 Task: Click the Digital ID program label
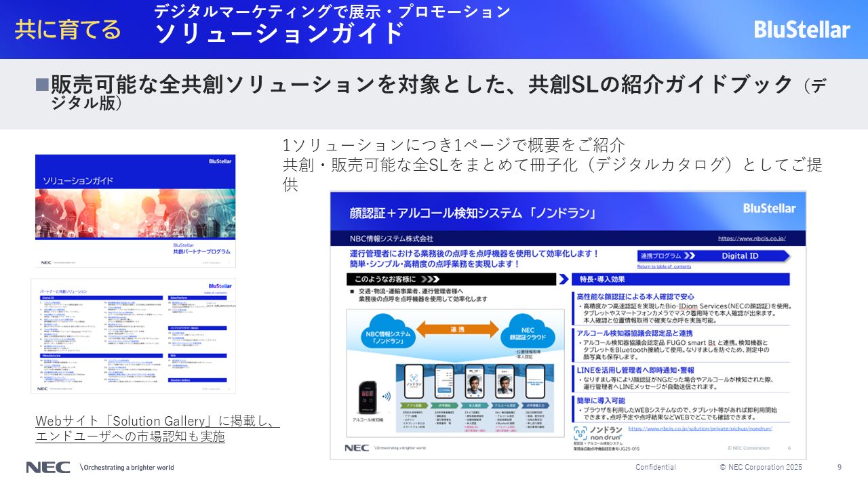(740, 256)
